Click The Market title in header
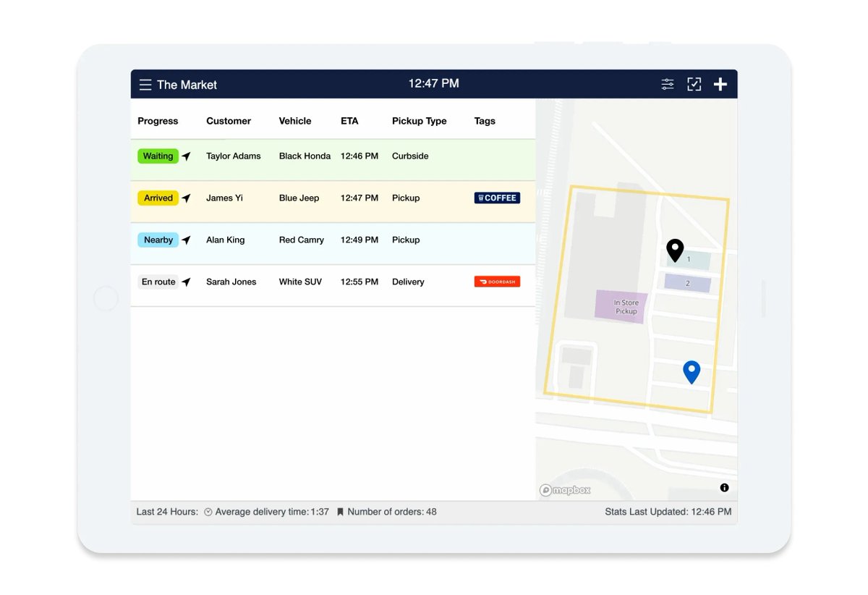This screenshot has width=868, height=595. click(x=187, y=85)
